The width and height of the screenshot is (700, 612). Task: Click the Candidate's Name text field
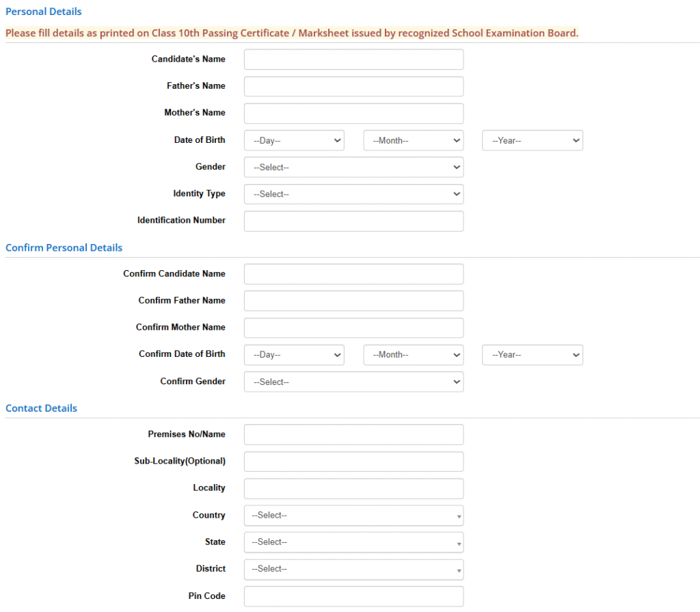353,59
